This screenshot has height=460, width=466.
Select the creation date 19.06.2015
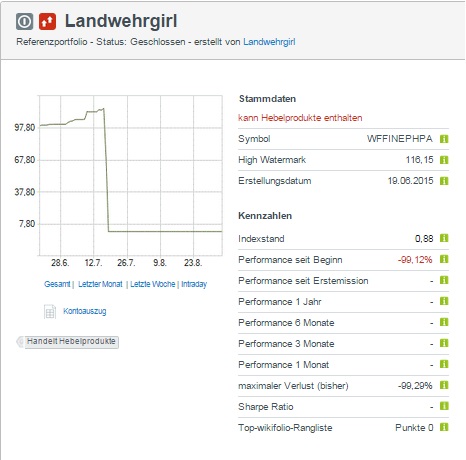(410, 181)
